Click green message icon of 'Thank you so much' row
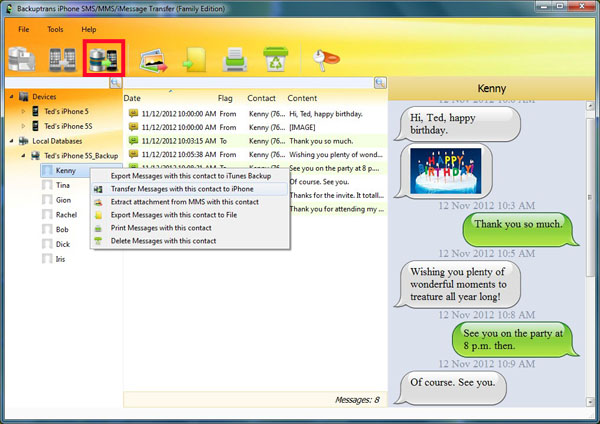Screen dimensions: 600x424 (x=133, y=140)
